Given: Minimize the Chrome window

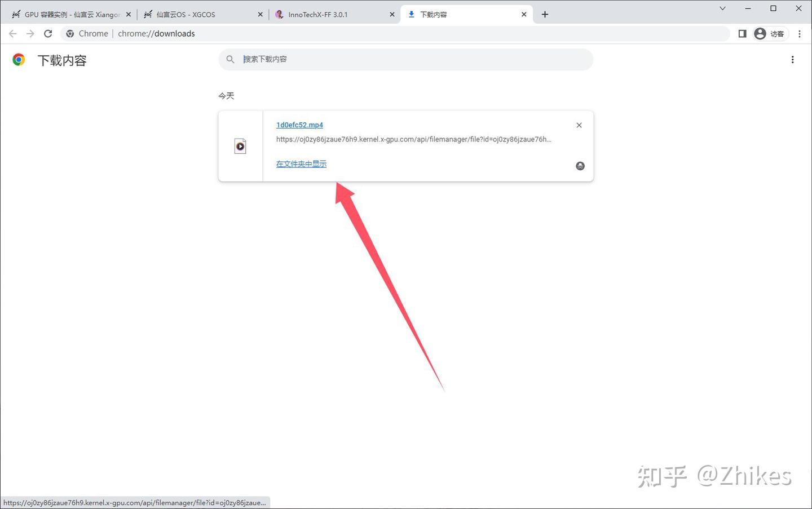Looking at the screenshot, I should [748, 8].
